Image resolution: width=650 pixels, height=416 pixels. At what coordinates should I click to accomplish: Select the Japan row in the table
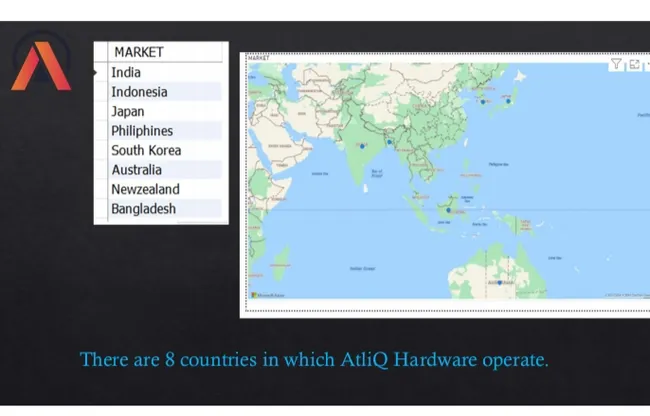click(165, 111)
